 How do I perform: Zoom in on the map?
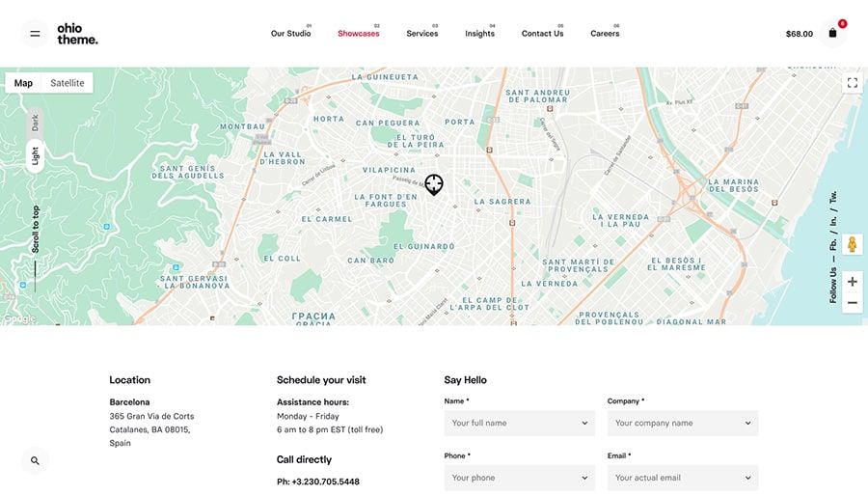(x=852, y=282)
